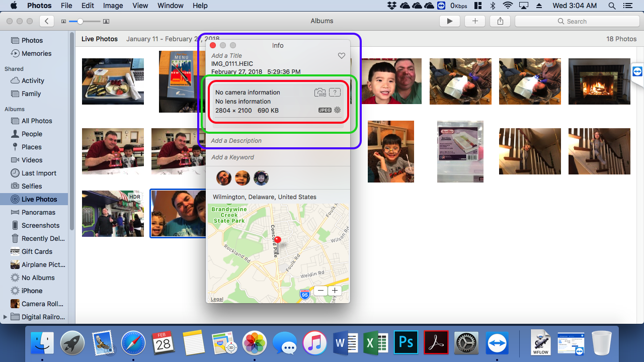
Task: Click the plus add-to button in toolbar
Action: 475,21
